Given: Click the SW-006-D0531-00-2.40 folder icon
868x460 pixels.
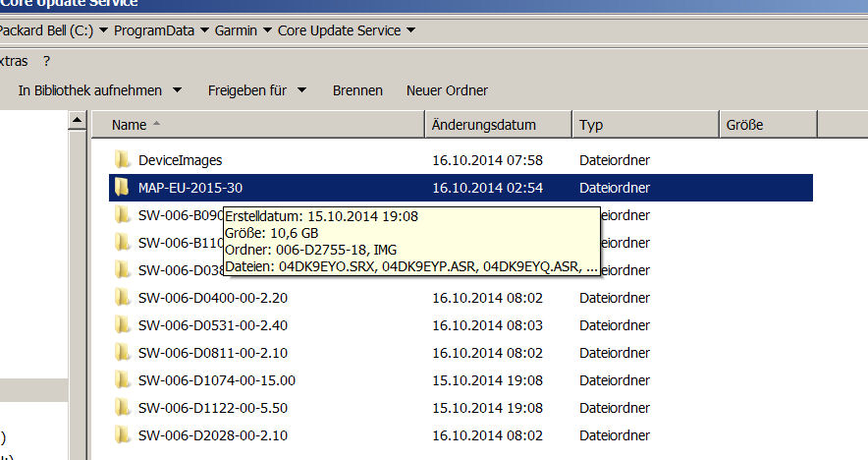Looking at the screenshot, I should coord(123,324).
